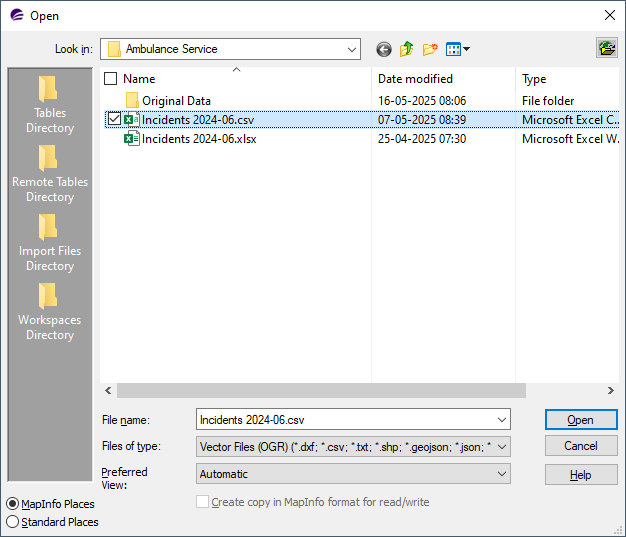This screenshot has width=626, height=537.
Task: Open the View Menu icon
Action: tap(458, 49)
